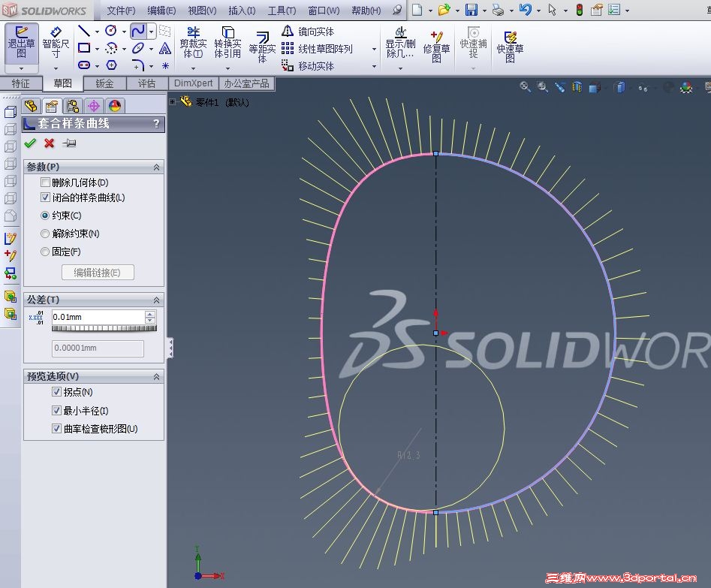Select the Fixed (固定) radio button

click(44, 252)
